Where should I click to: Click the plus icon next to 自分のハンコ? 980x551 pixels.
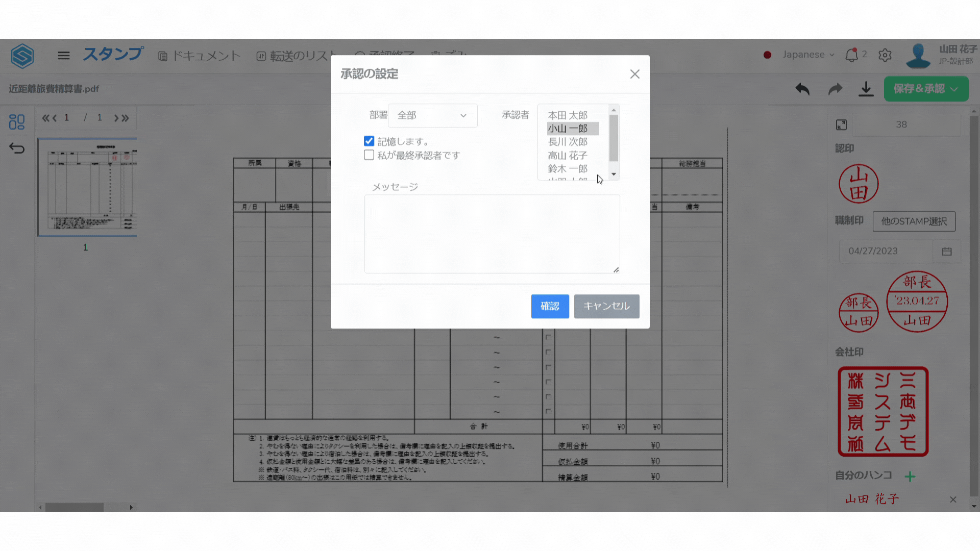pyautogui.click(x=910, y=477)
